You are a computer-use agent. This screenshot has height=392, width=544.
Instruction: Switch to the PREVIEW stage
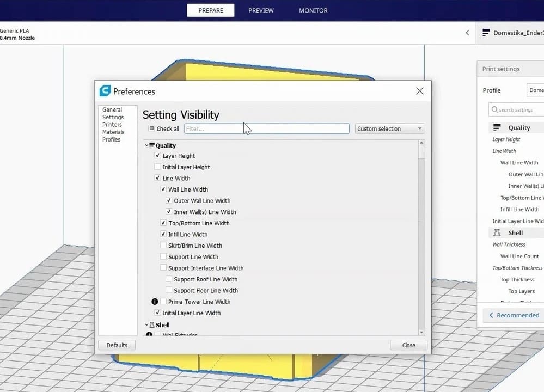coord(261,10)
